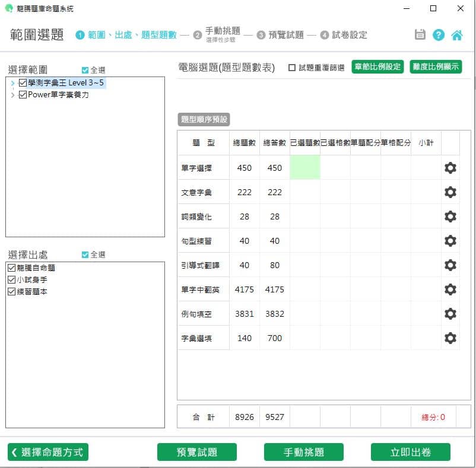Click 立即出卷 button
Viewport: 476px width, 468px height.
click(411, 452)
